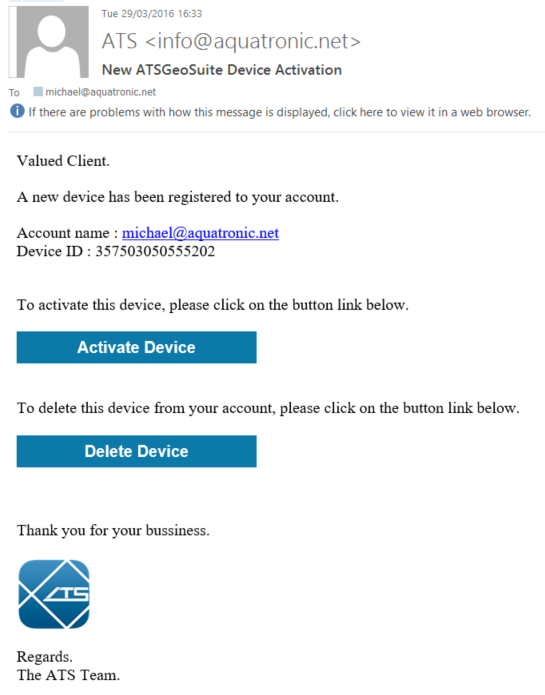Click the To label in header
545x695 pixels.
tap(14, 93)
